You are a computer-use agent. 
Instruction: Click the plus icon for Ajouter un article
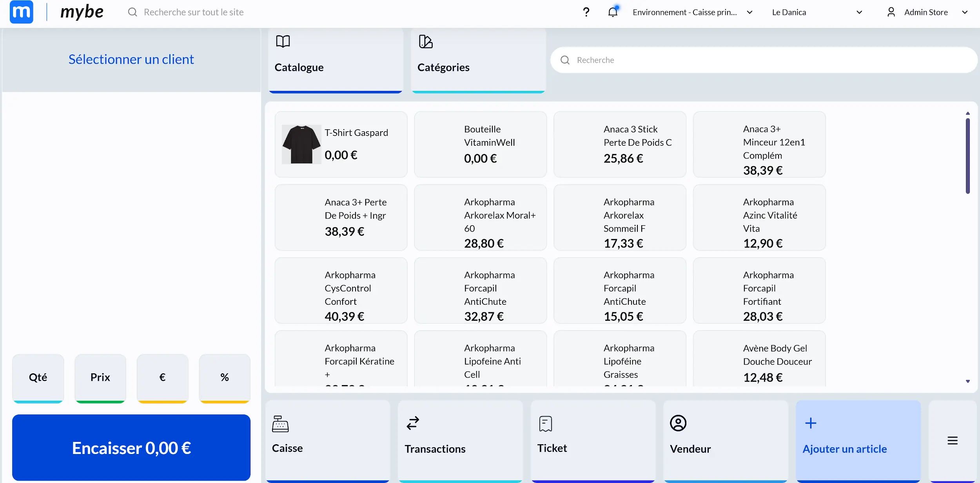click(x=811, y=423)
